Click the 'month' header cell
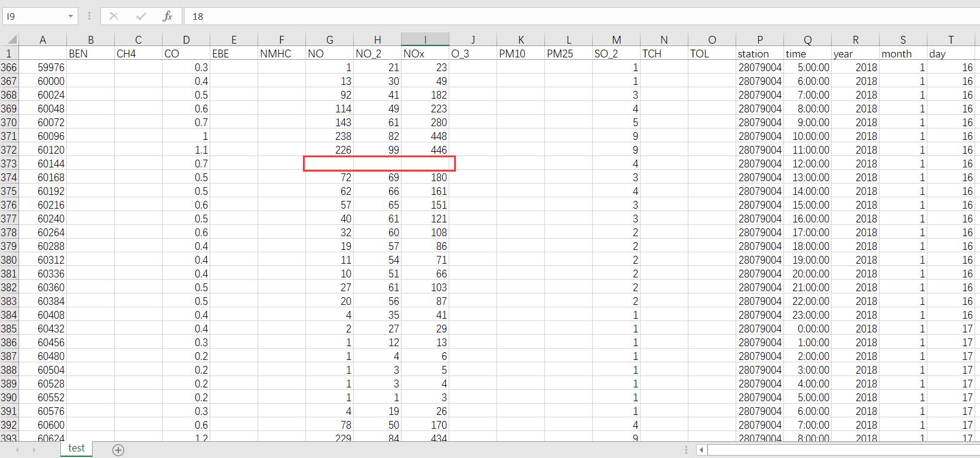This screenshot has height=458, width=980. 903,54
